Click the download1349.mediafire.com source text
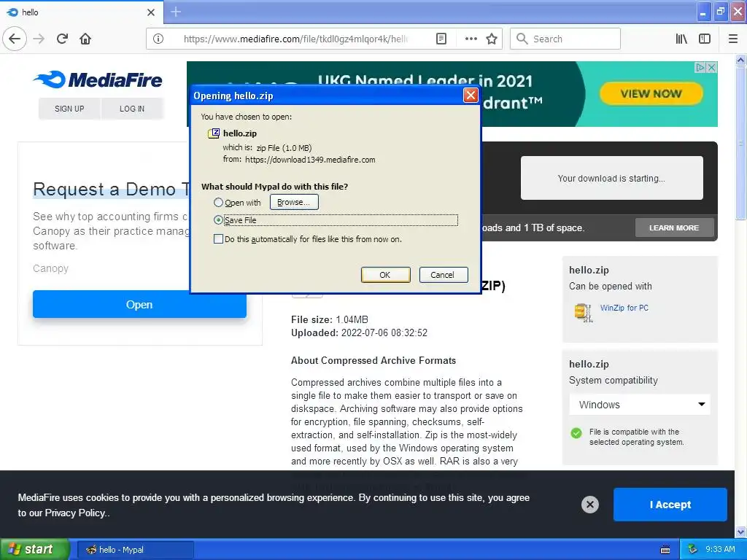Screen dimensions: 747x560 point(310,160)
